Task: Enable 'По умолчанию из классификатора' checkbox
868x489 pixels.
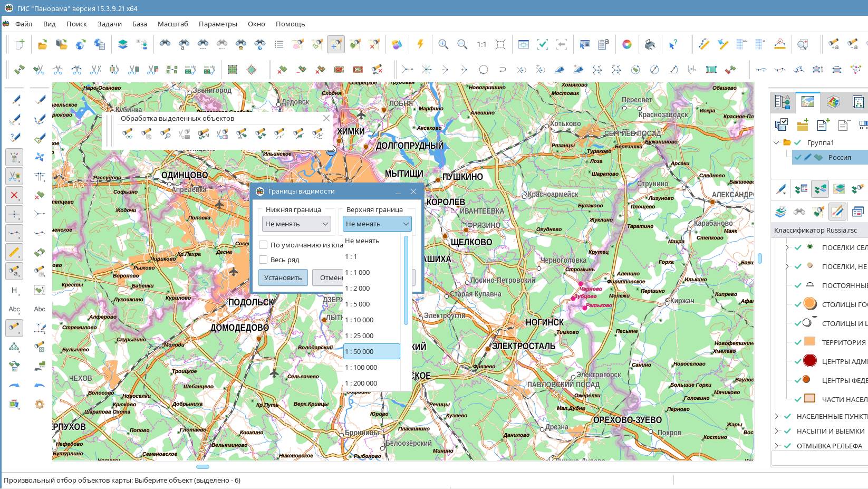Action: point(263,245)
